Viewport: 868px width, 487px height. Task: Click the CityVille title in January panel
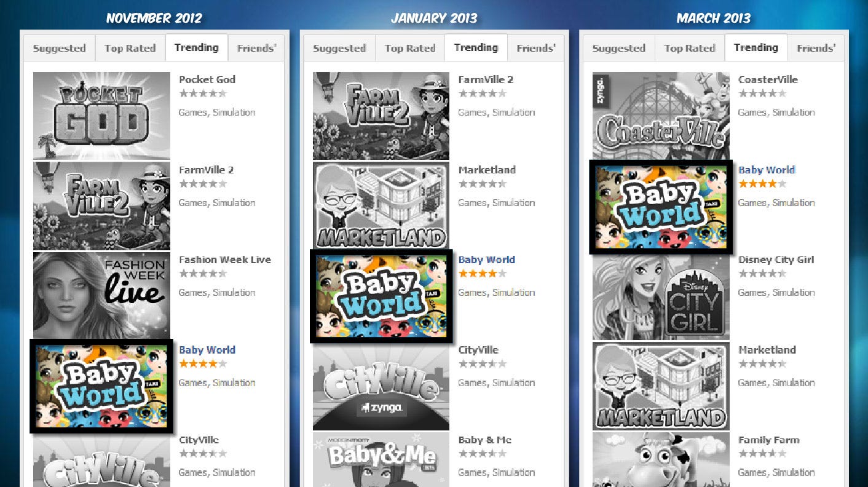(478, 350)
